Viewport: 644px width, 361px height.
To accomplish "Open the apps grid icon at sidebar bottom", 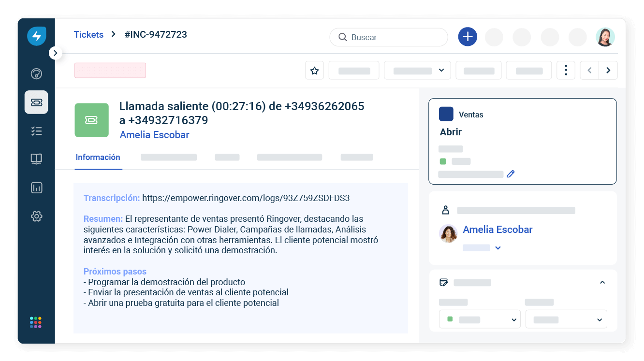I will click(36, 322).
